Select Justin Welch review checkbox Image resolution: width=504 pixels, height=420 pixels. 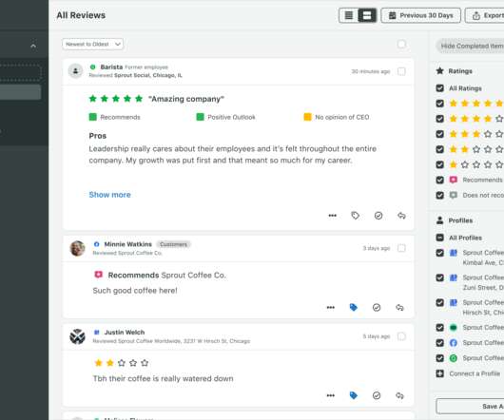(401, 336)
